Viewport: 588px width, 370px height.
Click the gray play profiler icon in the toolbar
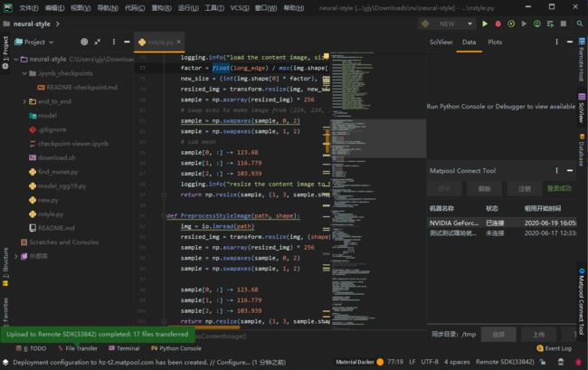point(524,24)
